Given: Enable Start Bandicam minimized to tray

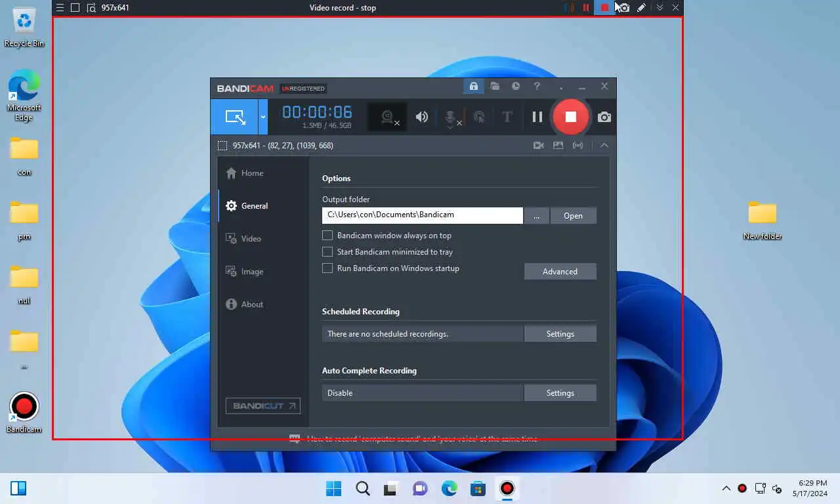Looking at the screenshot, I should coord(327,251).
